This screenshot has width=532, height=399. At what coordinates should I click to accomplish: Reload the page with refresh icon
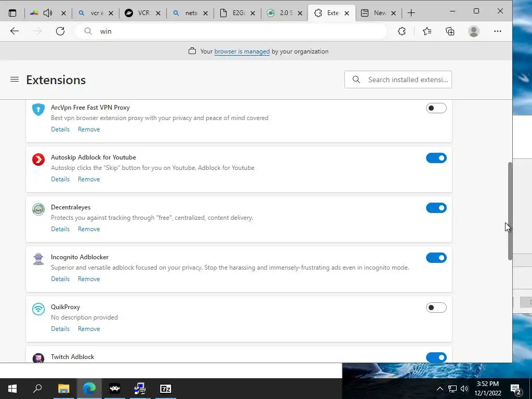pos(60,31)
